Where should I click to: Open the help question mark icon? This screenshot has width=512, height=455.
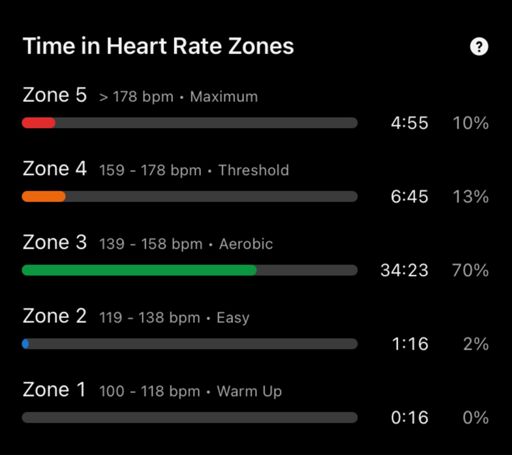[x=479, y=47]
